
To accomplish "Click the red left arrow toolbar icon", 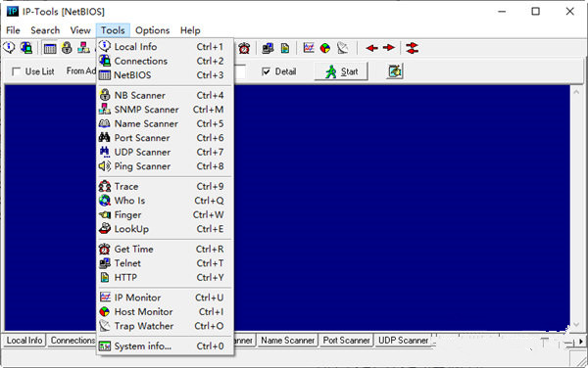I will (x=371, y=48).
